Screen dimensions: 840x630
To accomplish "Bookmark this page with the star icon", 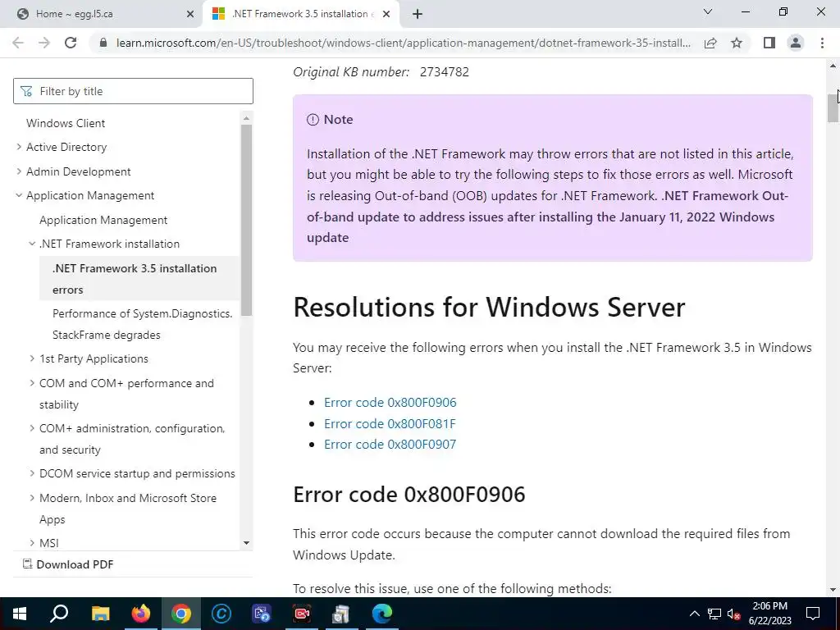I will [737, 43].
